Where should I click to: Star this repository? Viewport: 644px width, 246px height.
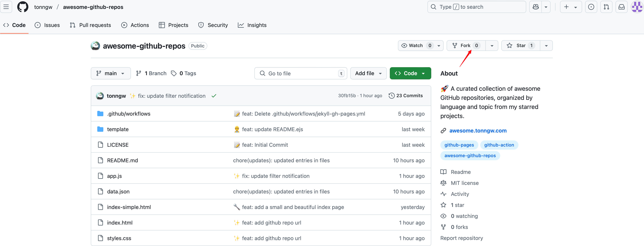521,45
